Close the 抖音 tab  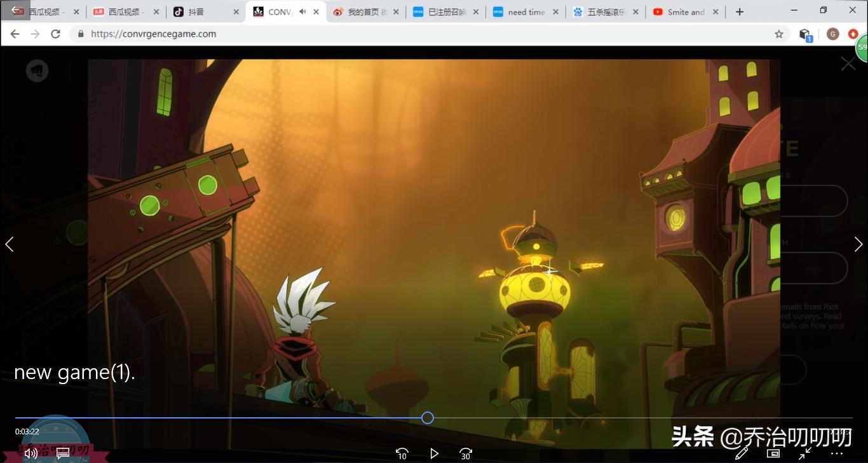tap(236, 11)
